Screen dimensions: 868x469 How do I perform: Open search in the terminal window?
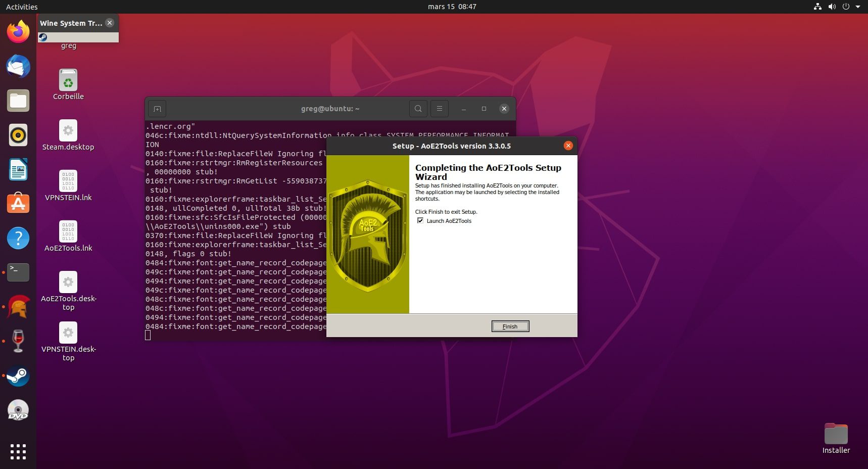pyautogui.click(x=418, y=109)
